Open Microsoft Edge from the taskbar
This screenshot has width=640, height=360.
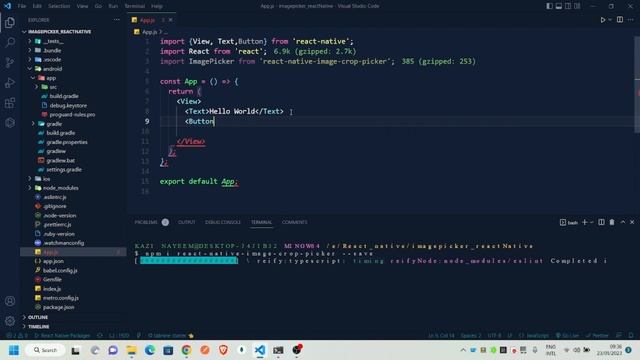point(150,350)
